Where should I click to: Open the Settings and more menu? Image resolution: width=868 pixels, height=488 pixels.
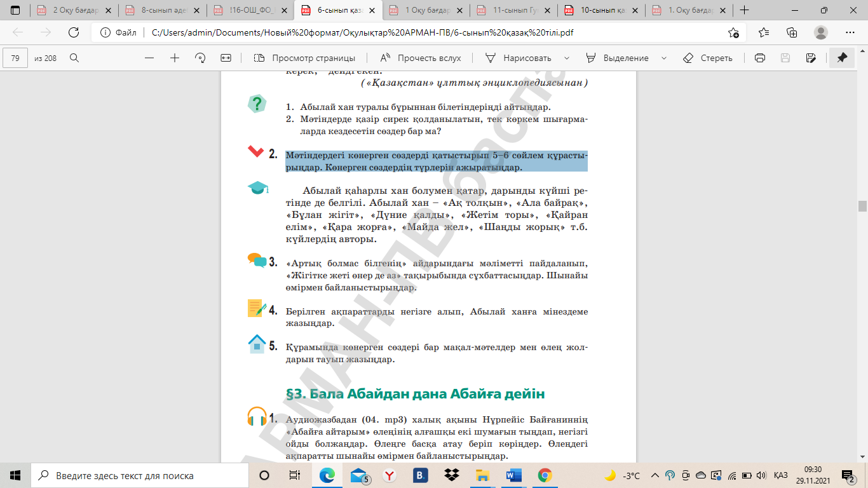pos(850,32)
